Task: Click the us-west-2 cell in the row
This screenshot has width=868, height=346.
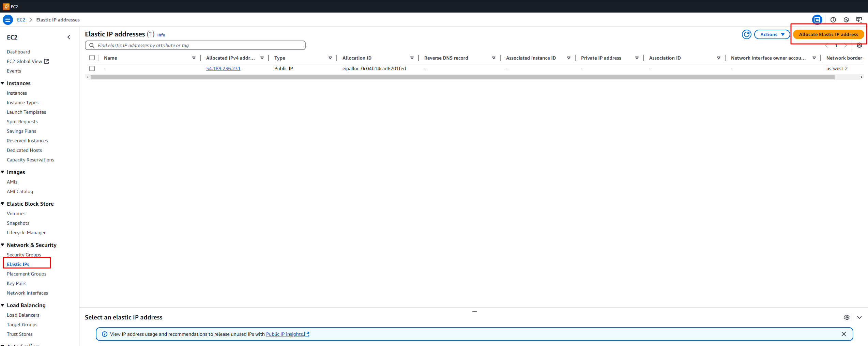Action: click(x=837, y=68)
